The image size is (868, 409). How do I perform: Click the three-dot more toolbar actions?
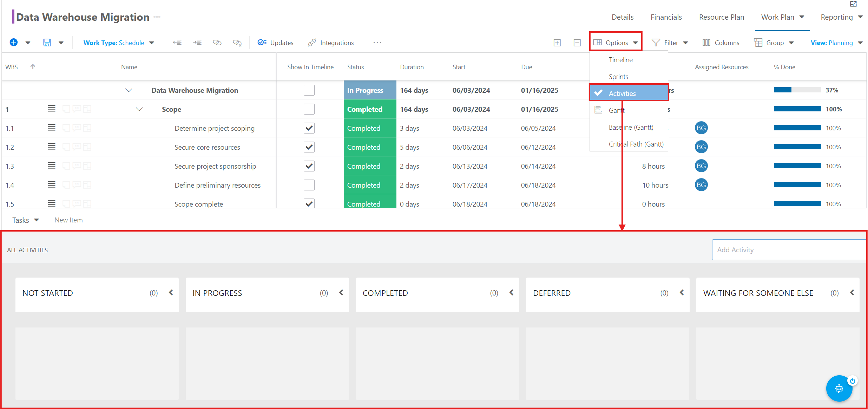[x=377, y=43]
